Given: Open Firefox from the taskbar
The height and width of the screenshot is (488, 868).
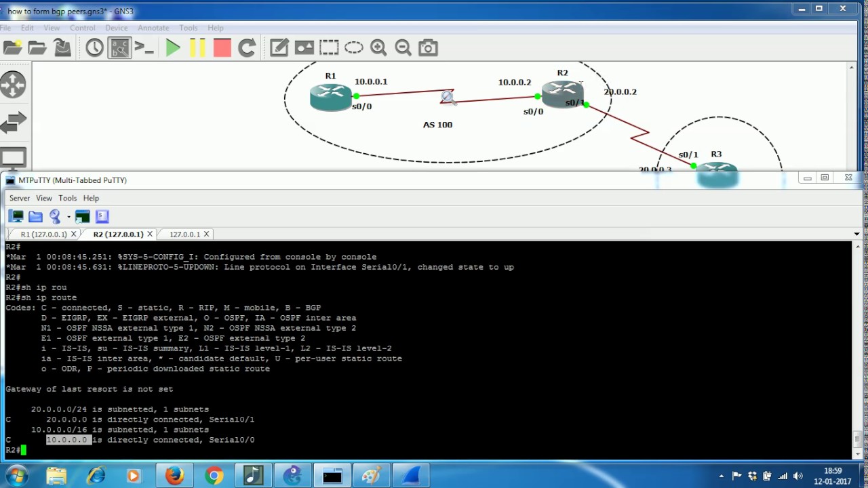Looking at the screenshot, I should [174, 476].
